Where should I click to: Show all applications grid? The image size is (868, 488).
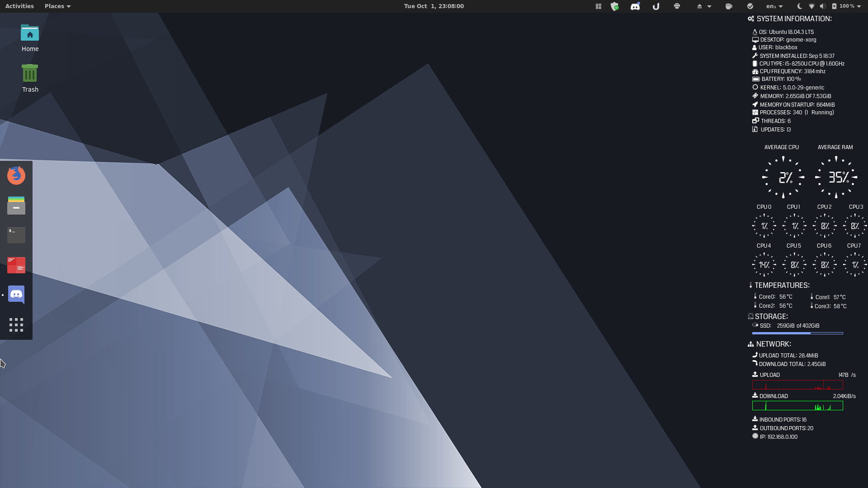(x=16, y=325)
